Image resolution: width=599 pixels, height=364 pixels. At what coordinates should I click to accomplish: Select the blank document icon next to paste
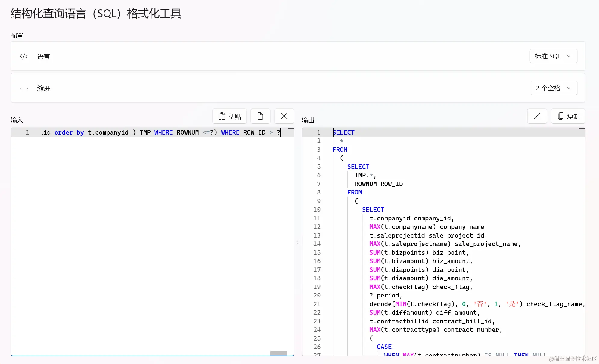(260, 116)
